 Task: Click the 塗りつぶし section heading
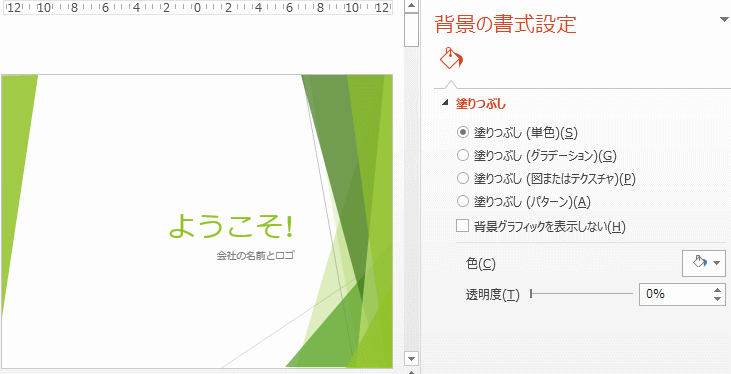pyautogui.click(x=481, y=104)
